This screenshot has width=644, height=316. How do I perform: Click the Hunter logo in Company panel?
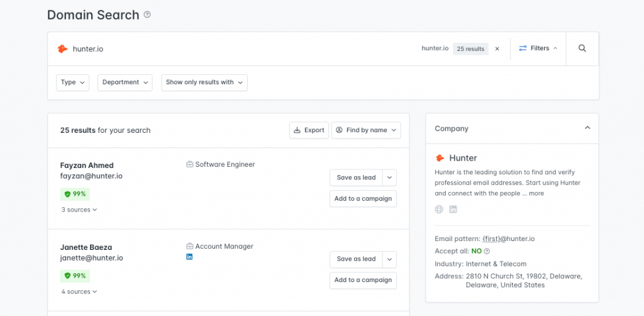[440, 158]
